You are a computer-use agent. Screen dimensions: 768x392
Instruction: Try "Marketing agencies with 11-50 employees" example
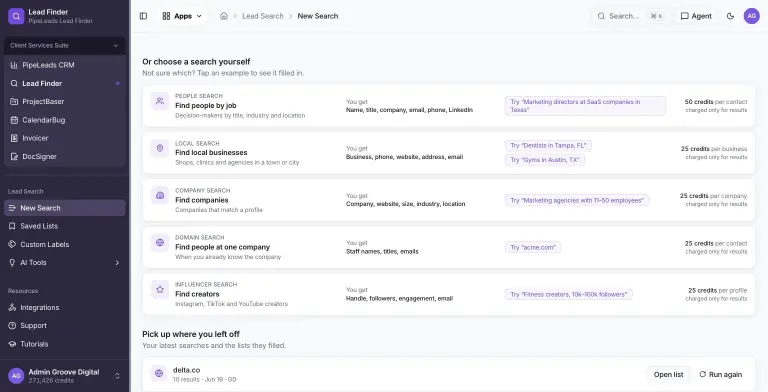coord(577,200)
